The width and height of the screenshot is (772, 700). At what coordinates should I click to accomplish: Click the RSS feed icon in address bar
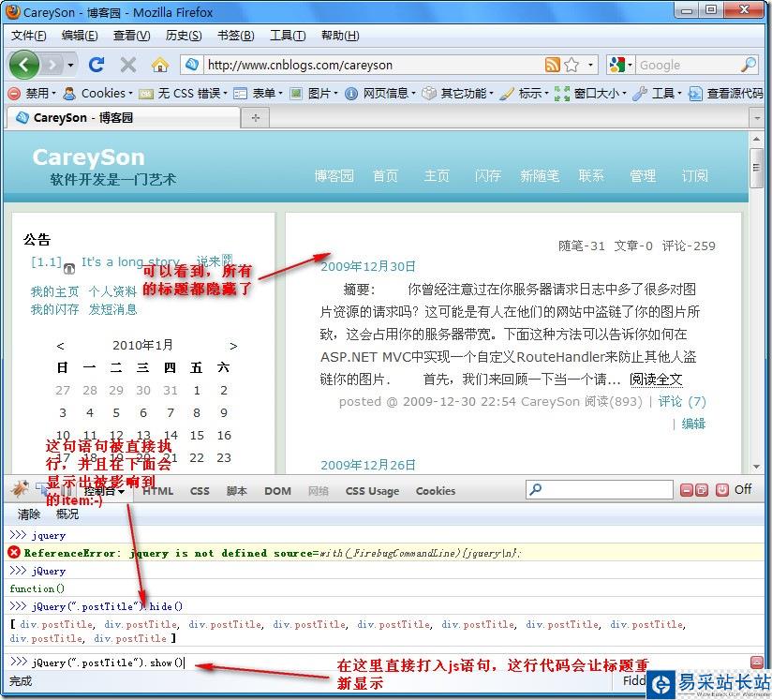(x=552, y=65)
